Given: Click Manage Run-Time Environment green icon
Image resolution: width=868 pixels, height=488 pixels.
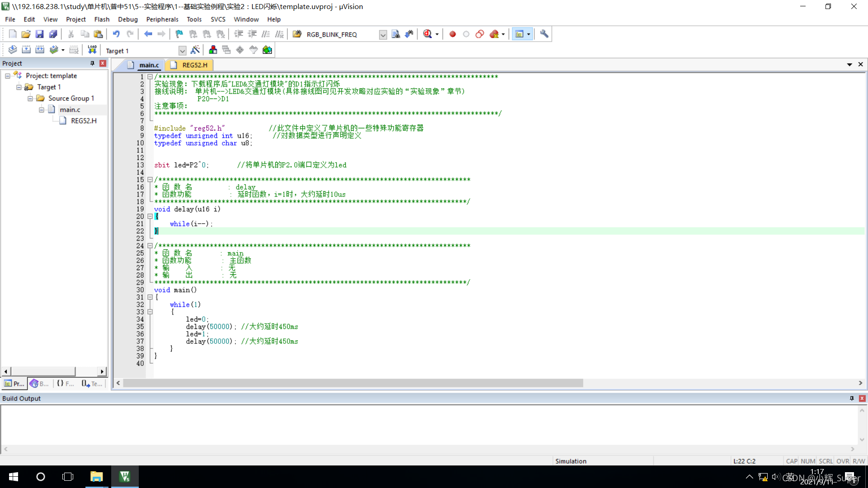Looking at the screenshot, I should (x=267, y=50).
